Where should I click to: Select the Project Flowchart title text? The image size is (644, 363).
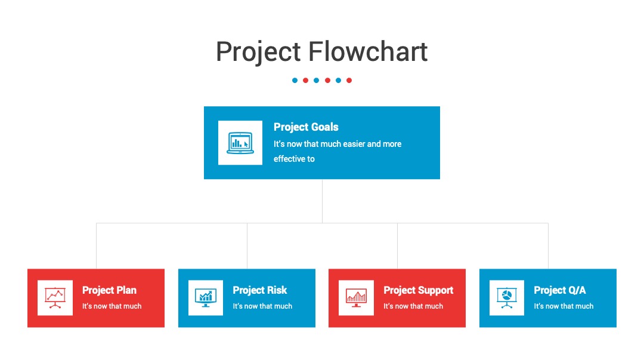[x=321, y=52]
